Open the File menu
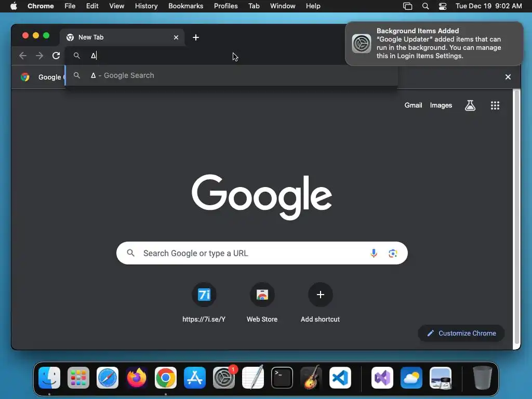This screenshot has width=532, height=399. pyautogui.click(x=70, y=6)
